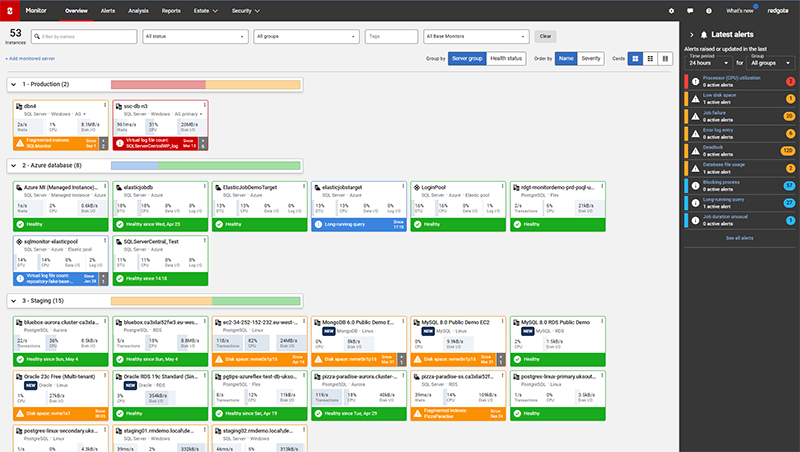Click the Tags filter field
The width and height of the screenshot is (800, 452).
391,36
